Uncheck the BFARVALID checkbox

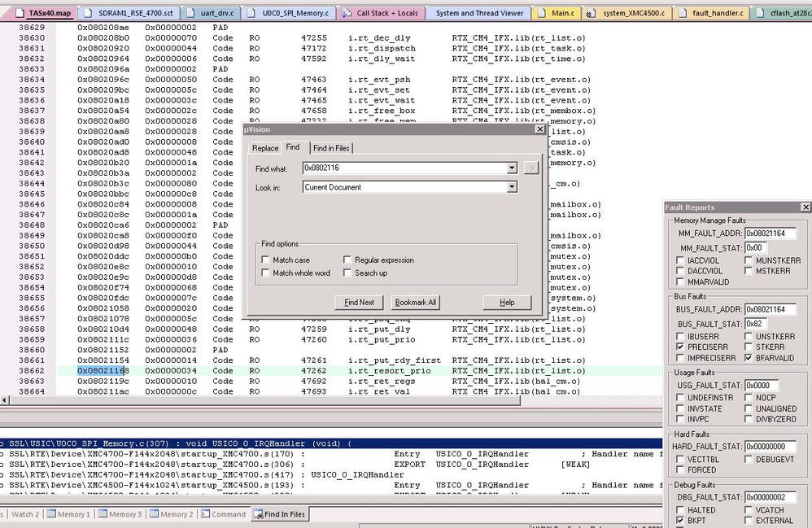(749, 358)
